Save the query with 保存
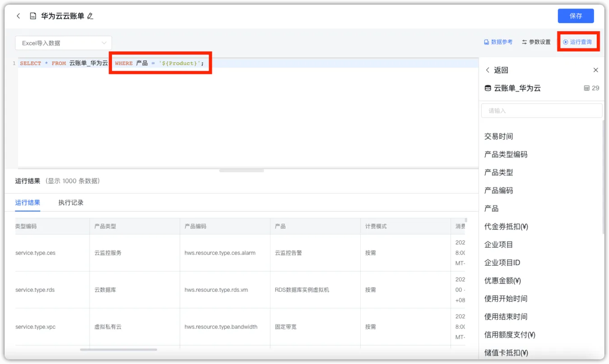Screen dimensions: 609x364 click(576, 16)
